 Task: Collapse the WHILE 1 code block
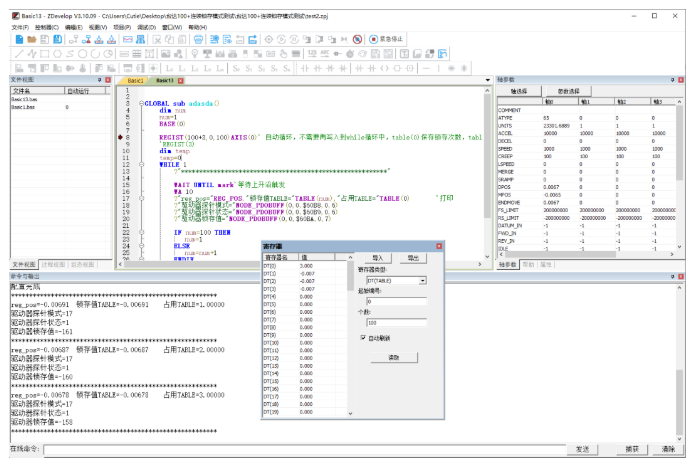coord(141,164)
